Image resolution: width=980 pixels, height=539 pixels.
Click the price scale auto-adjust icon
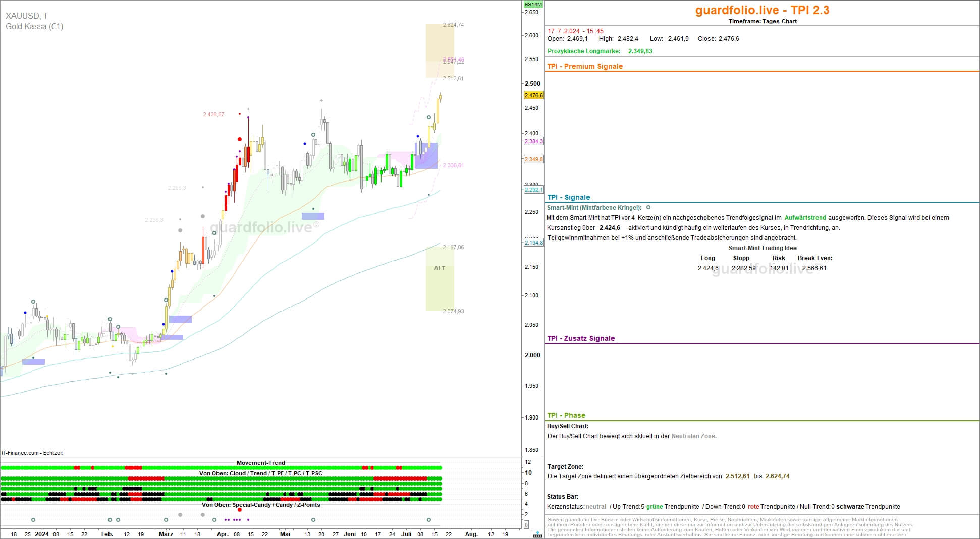pyautogui.click(x=537, y=534)
